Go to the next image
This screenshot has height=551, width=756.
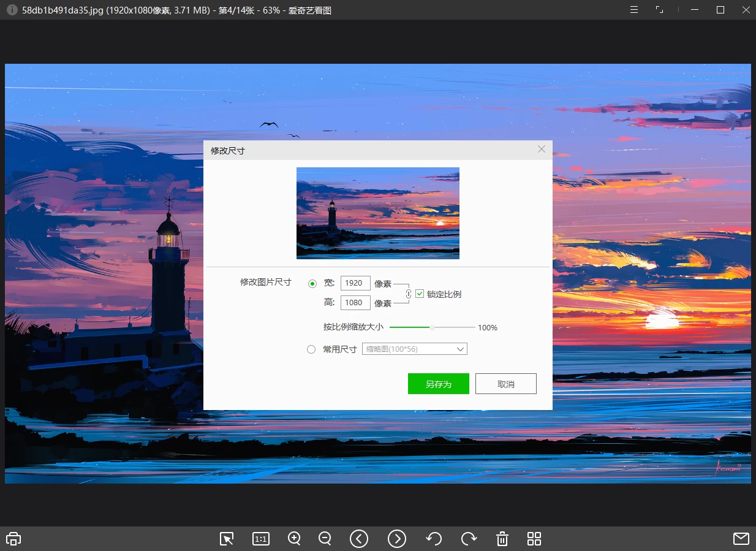click(x=397, y=539)
